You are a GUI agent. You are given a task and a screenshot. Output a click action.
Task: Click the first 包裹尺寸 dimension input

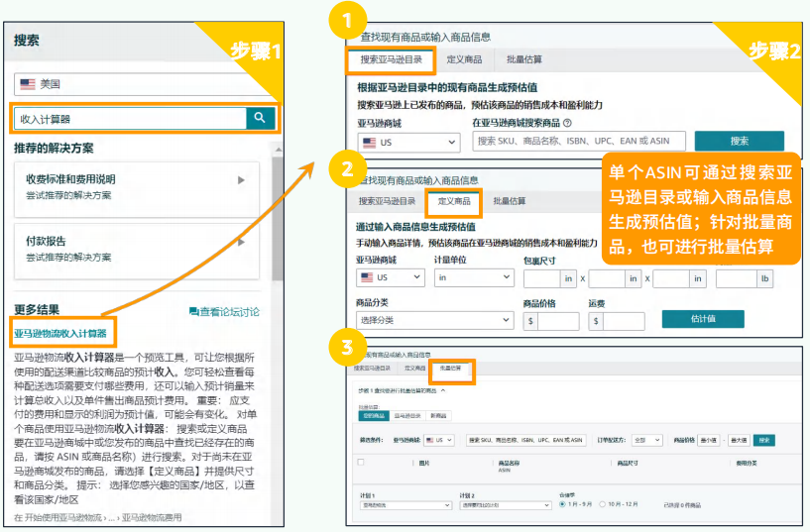click(542, 278)
